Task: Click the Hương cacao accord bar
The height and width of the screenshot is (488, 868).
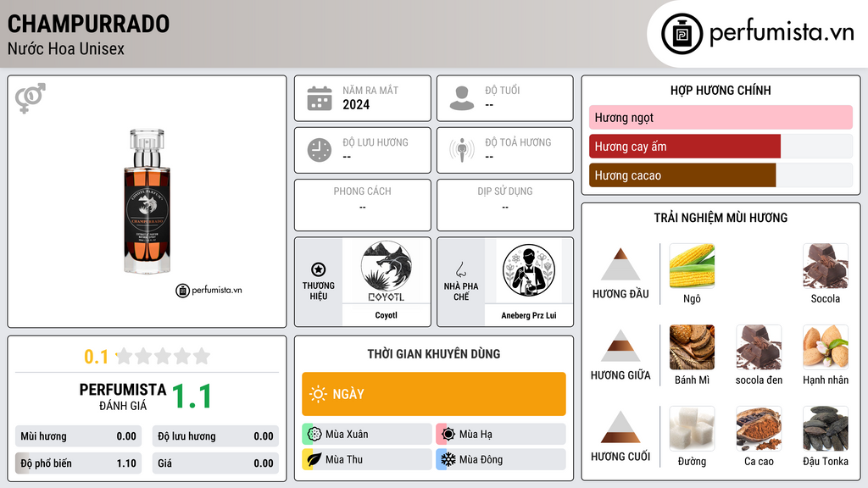Action: click(721, 175)
